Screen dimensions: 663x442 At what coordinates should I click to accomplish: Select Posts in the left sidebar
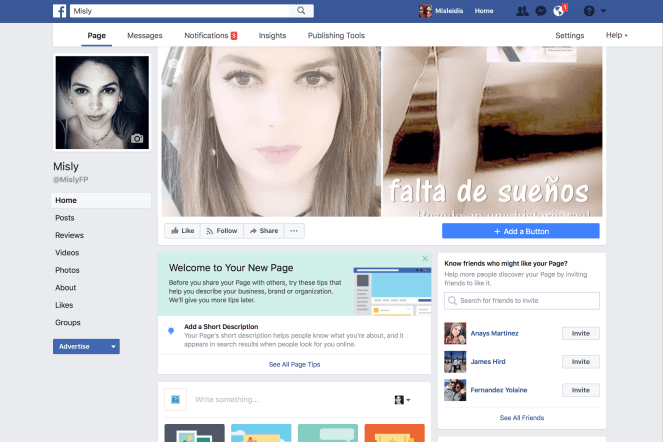65,218
